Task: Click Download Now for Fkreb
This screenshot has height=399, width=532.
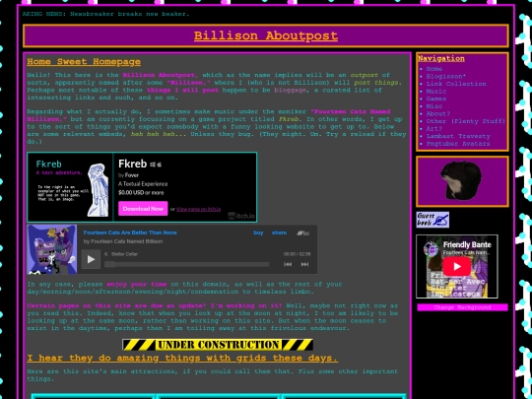Action: click(143, 209)
